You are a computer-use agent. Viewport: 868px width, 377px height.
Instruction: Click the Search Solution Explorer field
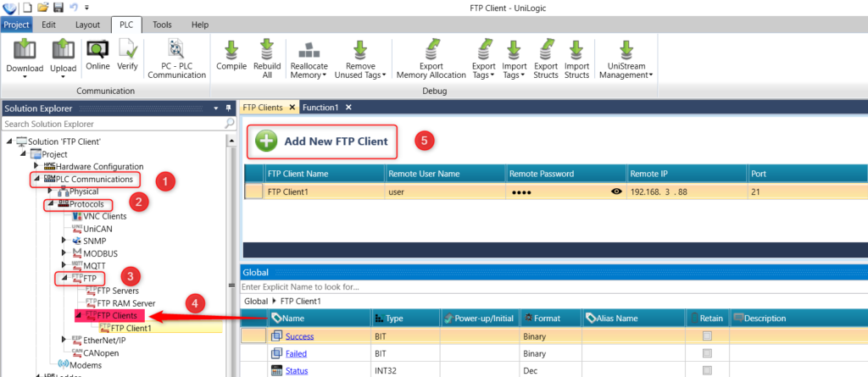point(113,124)
